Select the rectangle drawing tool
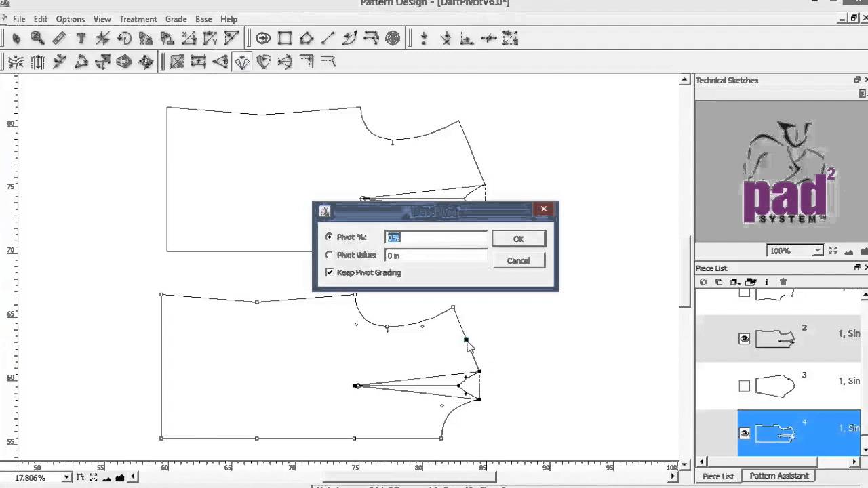Viewport: 868px width, 488px height. 285,39
